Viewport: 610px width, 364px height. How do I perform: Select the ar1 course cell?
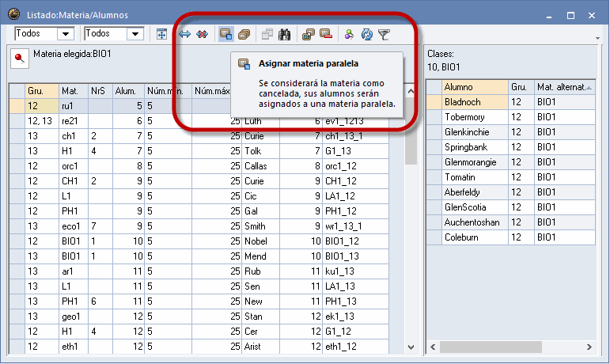coord(74,271)
